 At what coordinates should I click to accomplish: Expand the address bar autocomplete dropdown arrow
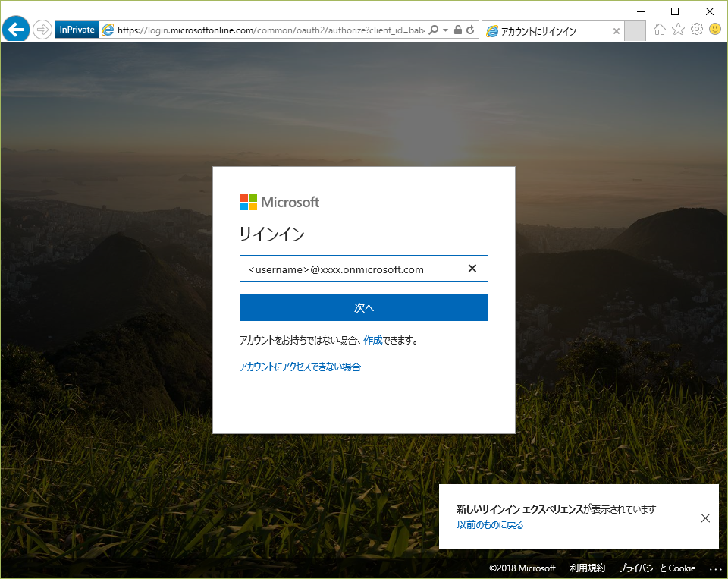pos(446,30)
